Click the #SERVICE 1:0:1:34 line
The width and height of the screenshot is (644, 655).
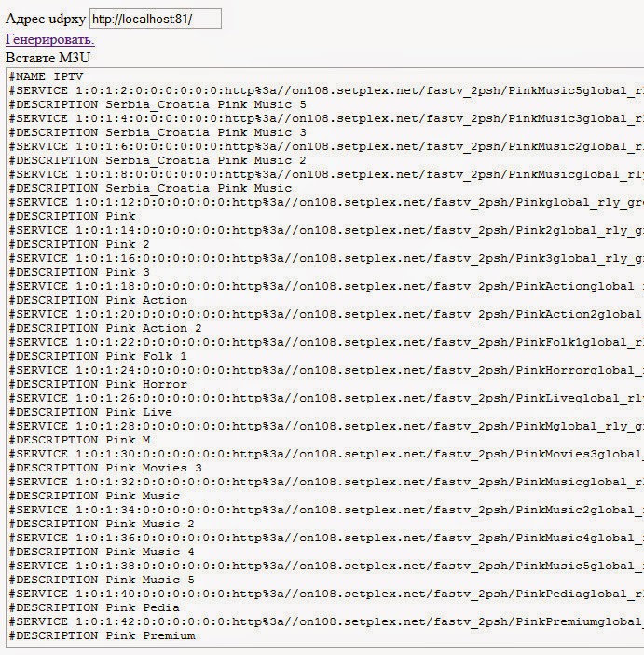(326, 511)
